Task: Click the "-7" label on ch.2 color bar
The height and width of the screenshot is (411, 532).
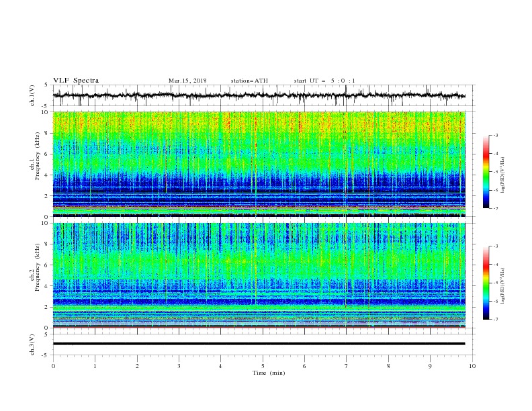Action: coord(496,320)
